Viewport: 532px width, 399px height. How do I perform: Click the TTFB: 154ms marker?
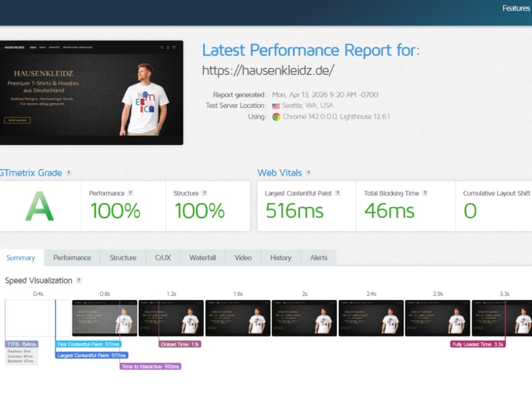pyautogui.click(x=22, y=344)
